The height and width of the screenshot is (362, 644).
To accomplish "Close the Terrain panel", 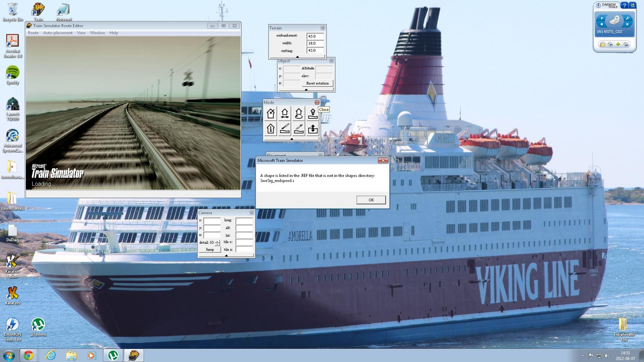I will 323,28.
